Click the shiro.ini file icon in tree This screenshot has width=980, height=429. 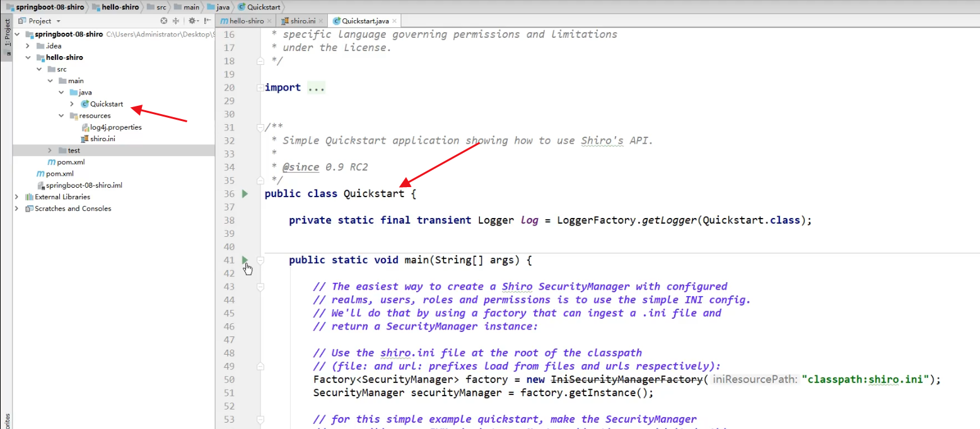[85, 139]
